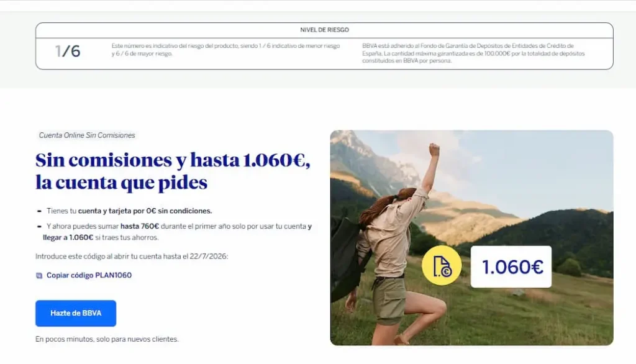
Task: Click the copy icon beside Copiar código
Action: [39, 276]
